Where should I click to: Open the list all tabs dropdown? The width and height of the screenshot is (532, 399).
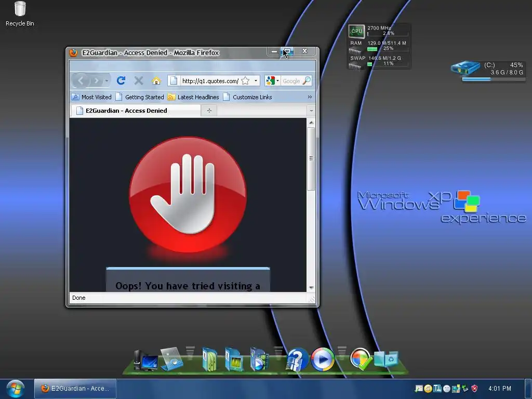[x=311, y=111]
